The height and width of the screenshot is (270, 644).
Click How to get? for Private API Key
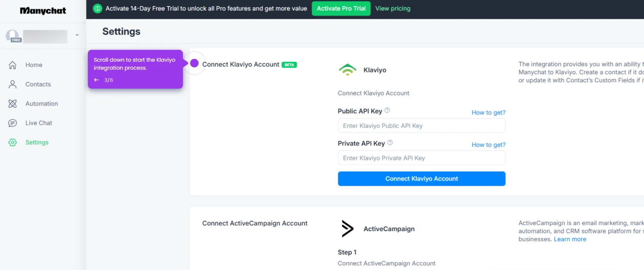click(x=488, y=145)
